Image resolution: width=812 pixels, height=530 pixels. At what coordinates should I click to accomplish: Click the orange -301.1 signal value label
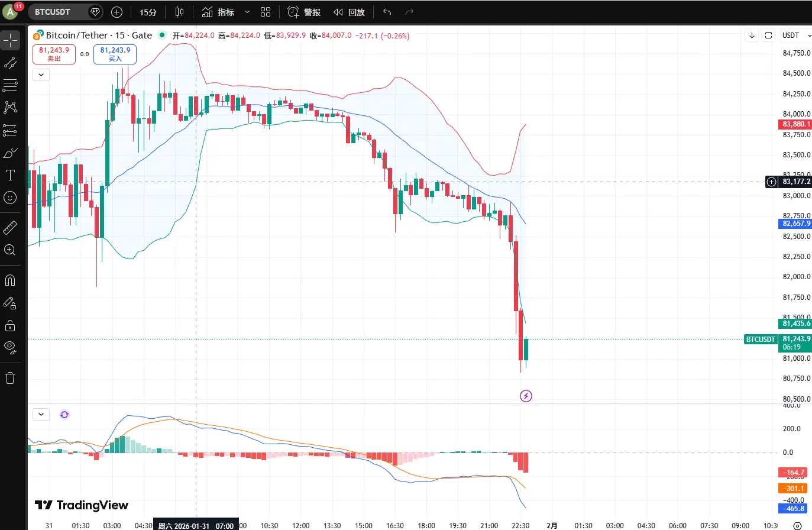(794, 489)
